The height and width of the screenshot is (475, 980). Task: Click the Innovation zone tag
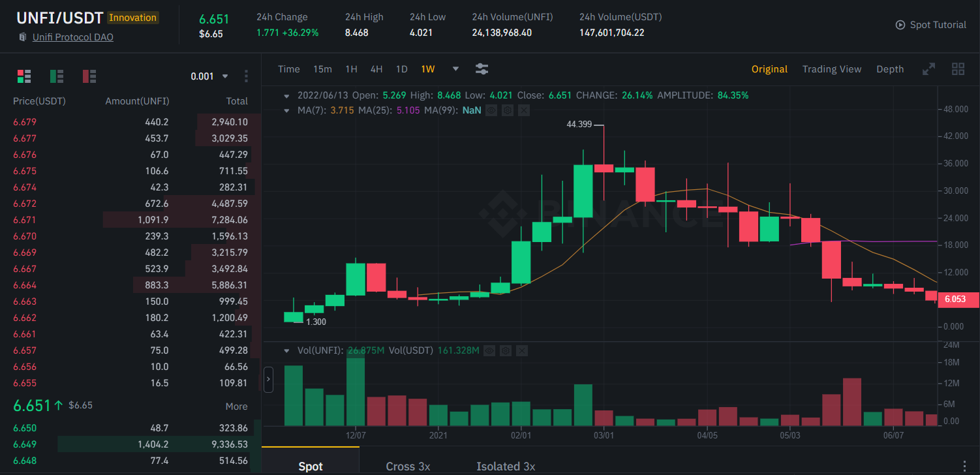(x=132, y=18)
